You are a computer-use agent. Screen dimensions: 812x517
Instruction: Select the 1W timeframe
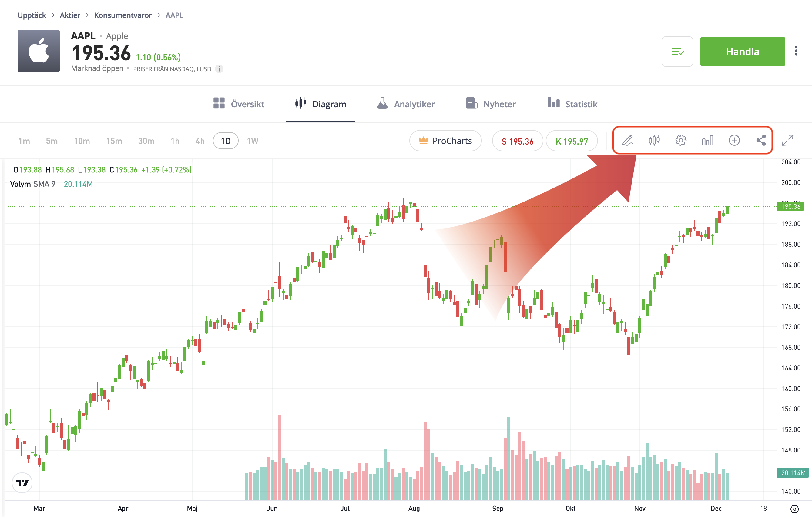click(x=252, y=141)
